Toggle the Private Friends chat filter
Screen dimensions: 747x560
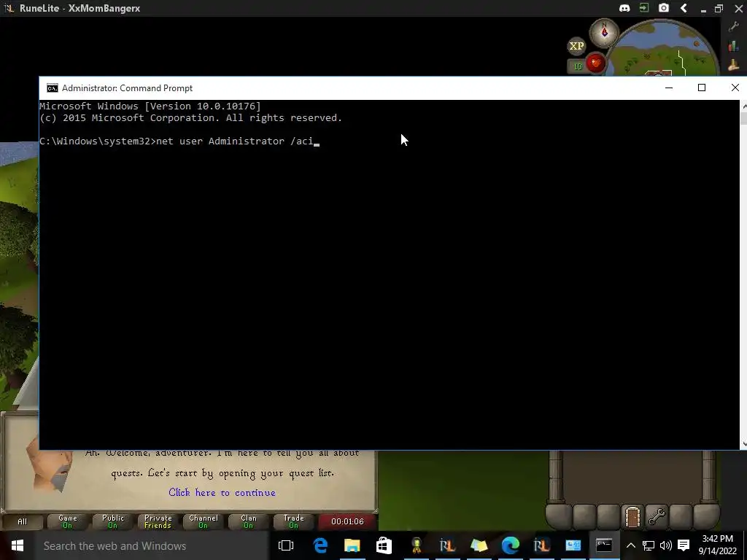(x=158, y=521)
